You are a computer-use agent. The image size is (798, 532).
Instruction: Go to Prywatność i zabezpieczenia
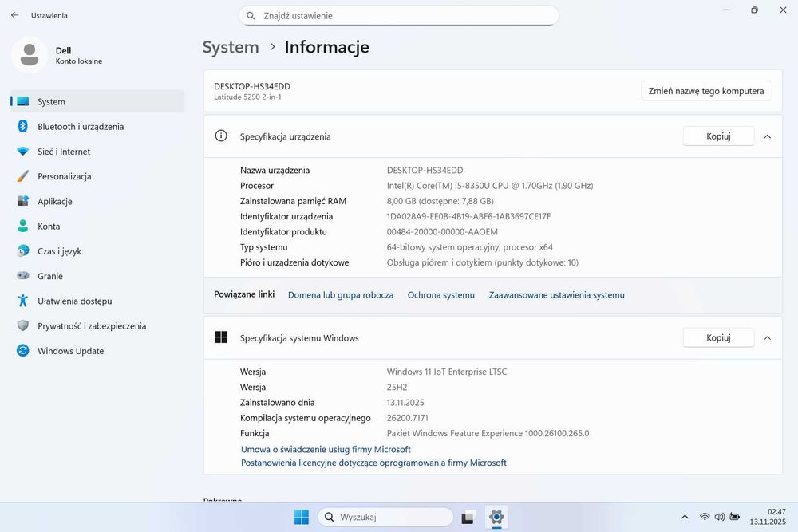point(97,325)
